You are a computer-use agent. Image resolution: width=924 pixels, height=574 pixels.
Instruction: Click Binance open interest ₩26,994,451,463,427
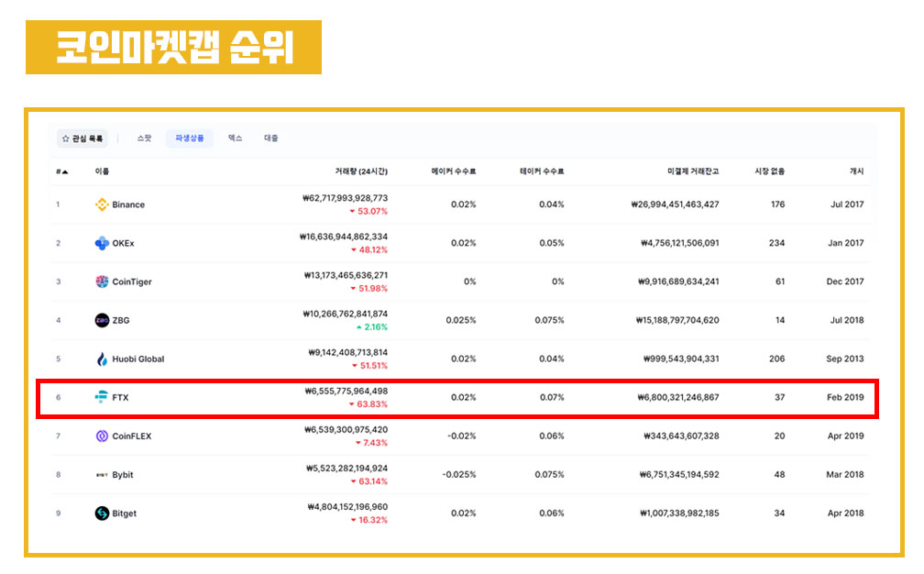tap(675, 204)
